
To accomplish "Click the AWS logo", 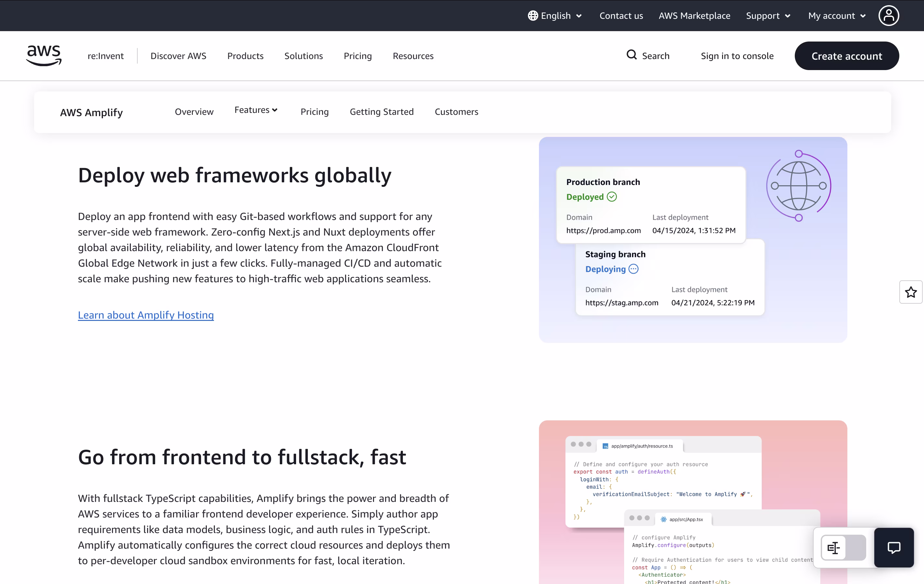I will pyautogui.click(x=44, y=55).
